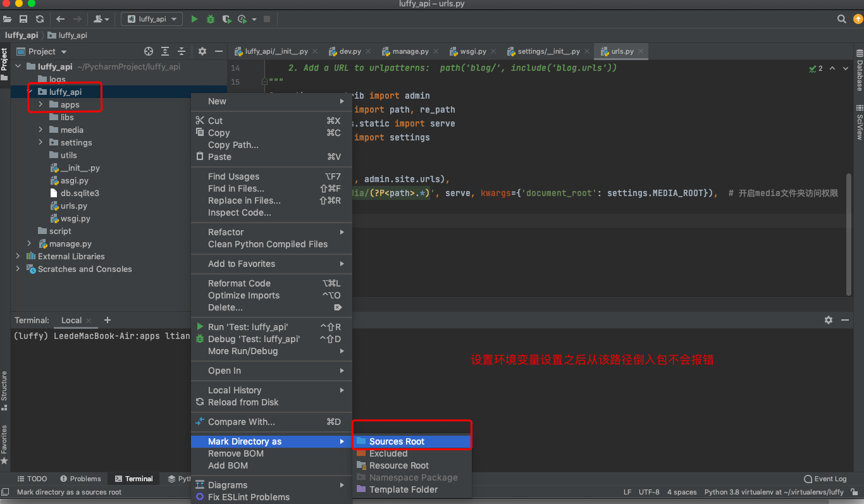Synchronize files with the reload toolbar icon
The image size is (864, 504).
[40, 19]
